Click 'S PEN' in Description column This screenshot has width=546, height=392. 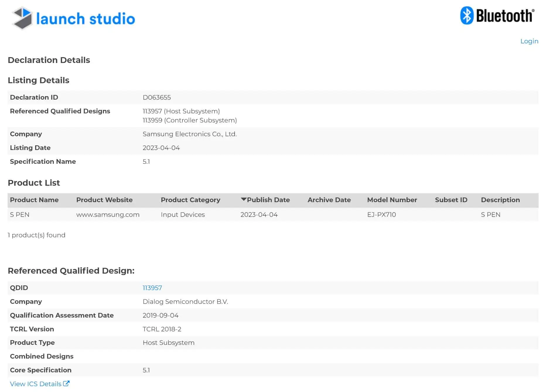[x=491, y=214]
